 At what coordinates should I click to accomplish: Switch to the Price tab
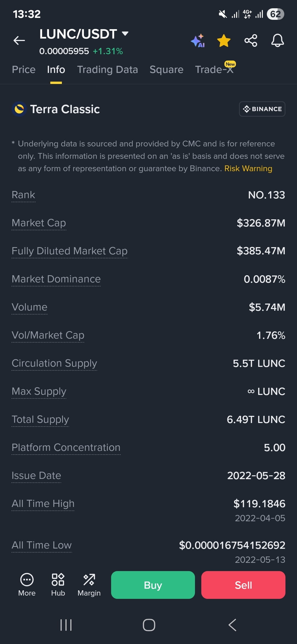(24, 69)
